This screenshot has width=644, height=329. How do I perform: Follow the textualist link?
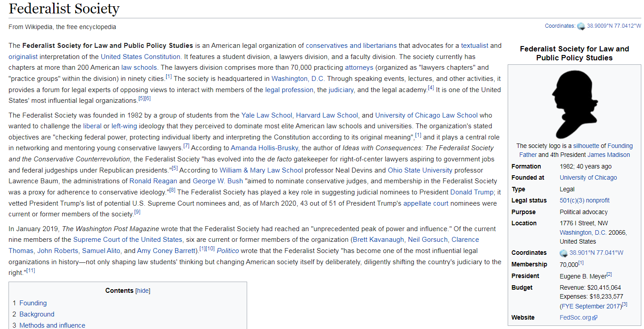pyautogui.click(x=475, y=46)
